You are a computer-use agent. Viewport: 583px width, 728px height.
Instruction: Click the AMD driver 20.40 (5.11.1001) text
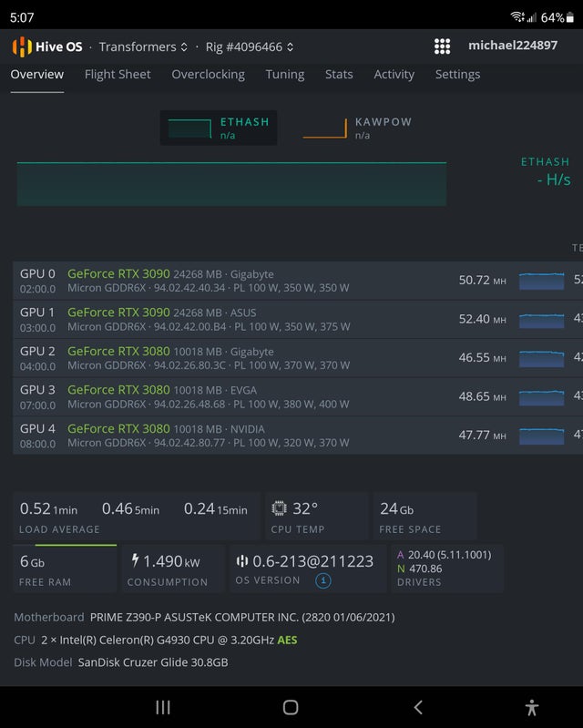[449, 555]
